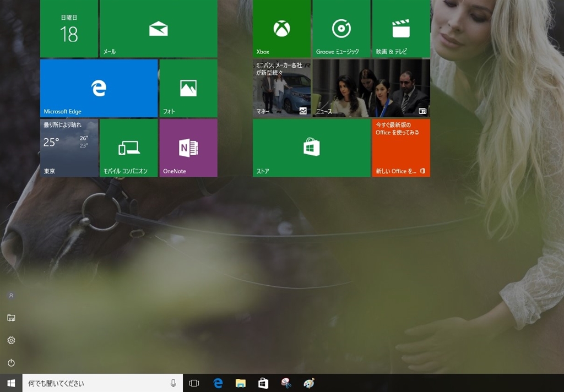The width and height of the screenshot is (564, 392).
Task: Open the Xbox tile
Action: pos(281,29)
